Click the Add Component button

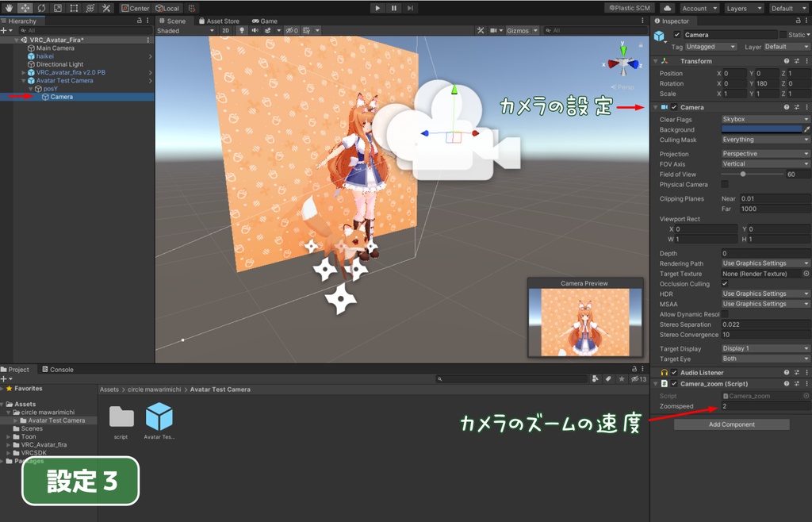[731, 424]
